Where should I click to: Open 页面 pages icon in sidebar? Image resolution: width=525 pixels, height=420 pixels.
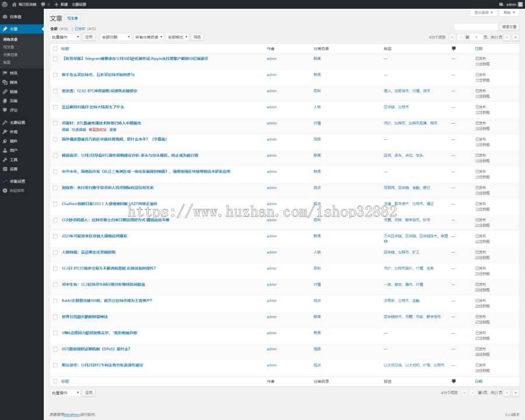click(x=5, y=101)
